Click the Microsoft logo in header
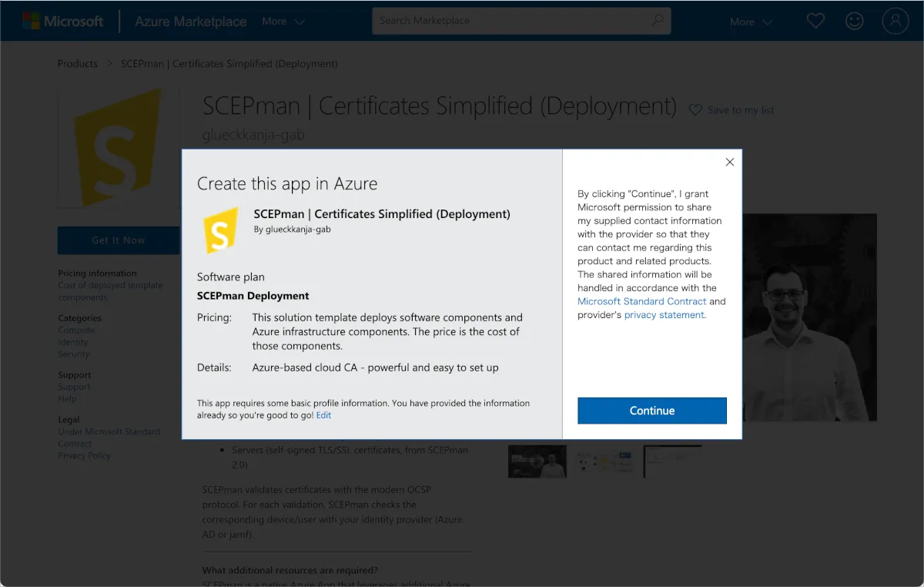 62,21
